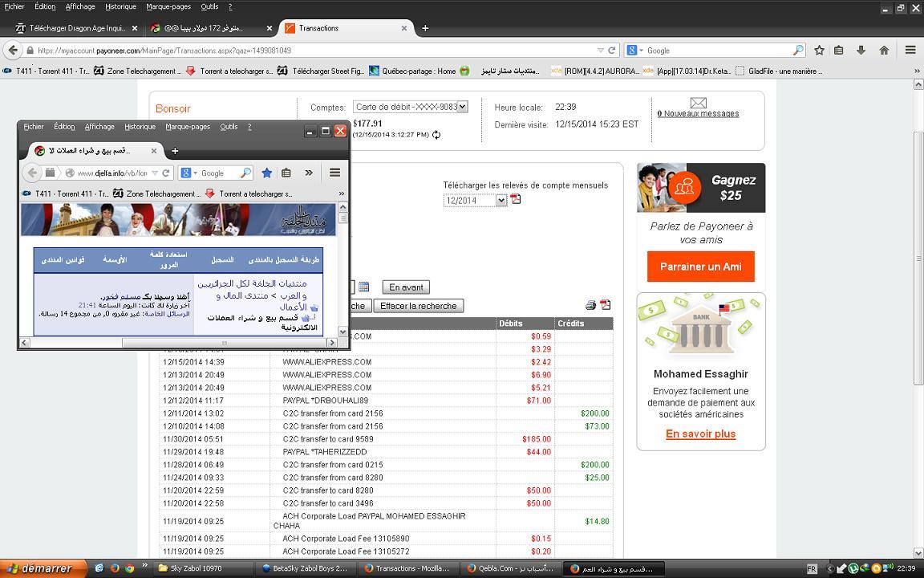Go to home page icon in main toolbar
Image resolution: width=924 pixels, height=578 pixels.
[x=884, y=50]
